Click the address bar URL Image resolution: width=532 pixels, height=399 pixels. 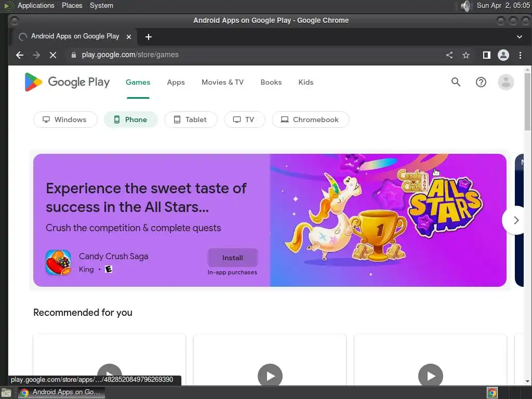[x=130, y=55]
